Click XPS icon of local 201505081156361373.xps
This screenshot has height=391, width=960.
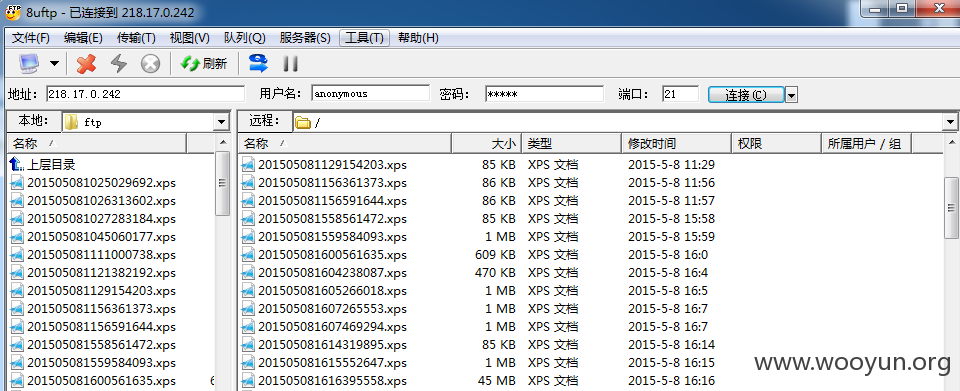pyautogui.click(x=17, y=308)
